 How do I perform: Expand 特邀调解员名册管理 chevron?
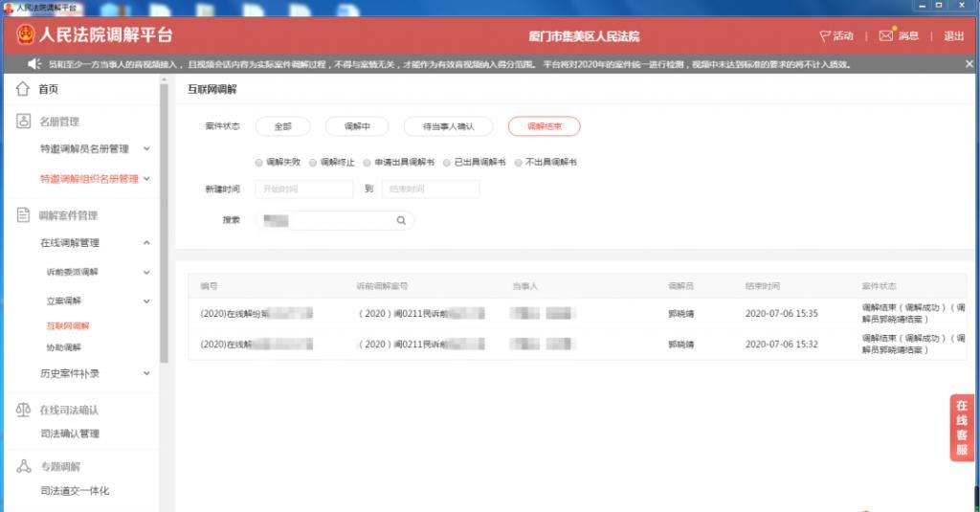click(146, 148)
